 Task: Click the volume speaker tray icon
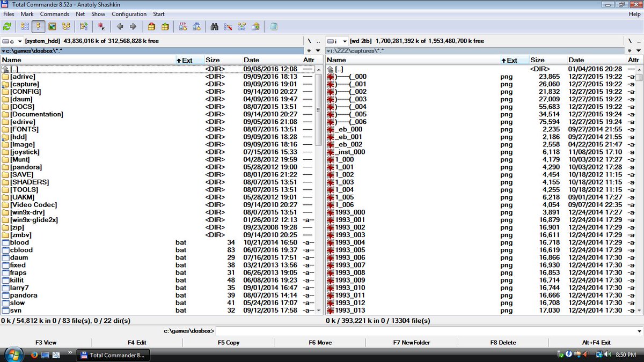607,354
